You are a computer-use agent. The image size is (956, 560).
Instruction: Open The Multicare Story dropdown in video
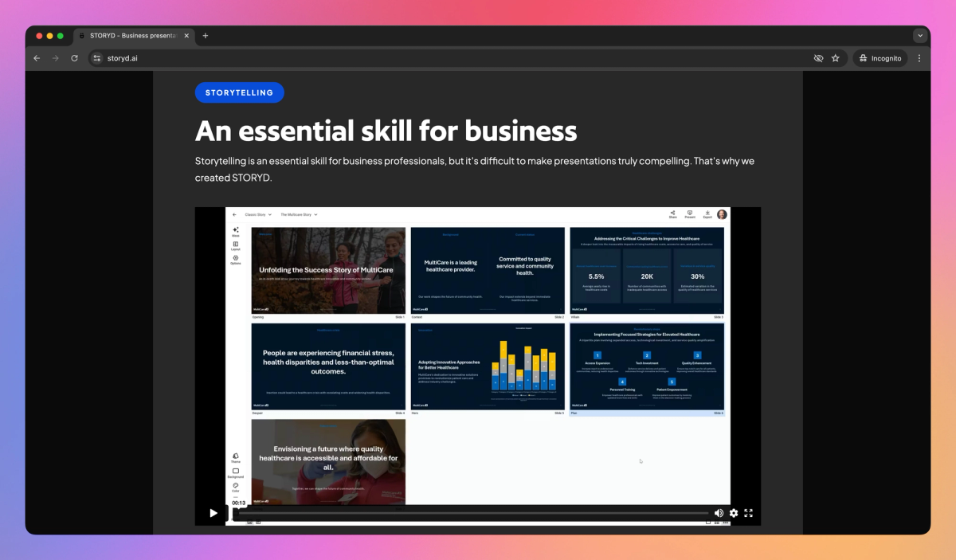pos(299,214)
